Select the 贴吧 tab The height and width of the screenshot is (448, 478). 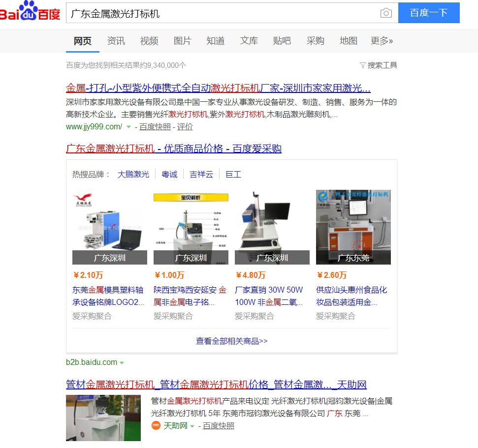click(282, 41)
